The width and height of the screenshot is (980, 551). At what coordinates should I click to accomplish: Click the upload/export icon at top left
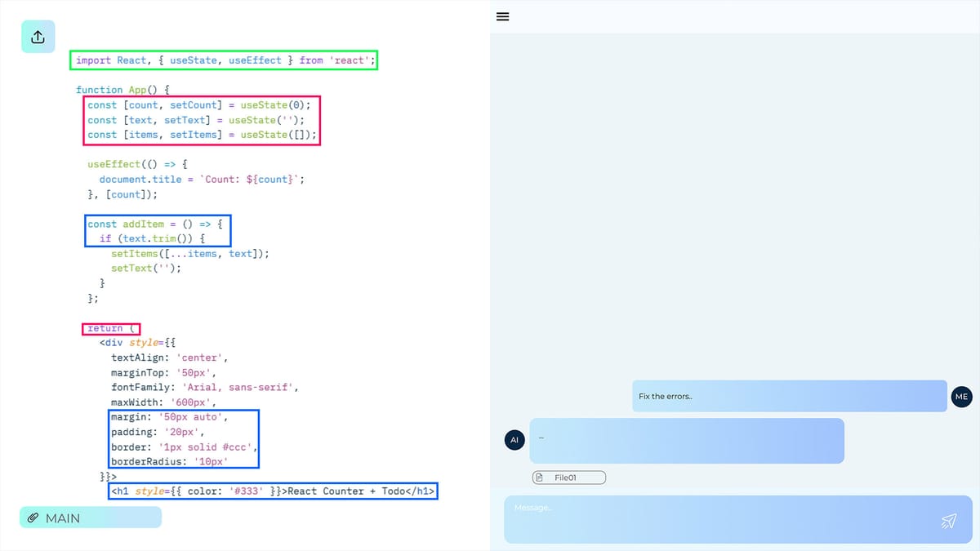point(38,36)
